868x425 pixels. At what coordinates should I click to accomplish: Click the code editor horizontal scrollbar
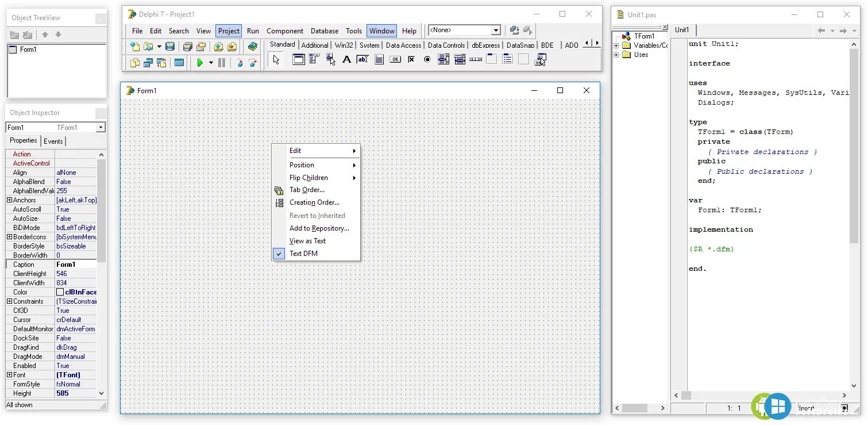click(760, 396)
